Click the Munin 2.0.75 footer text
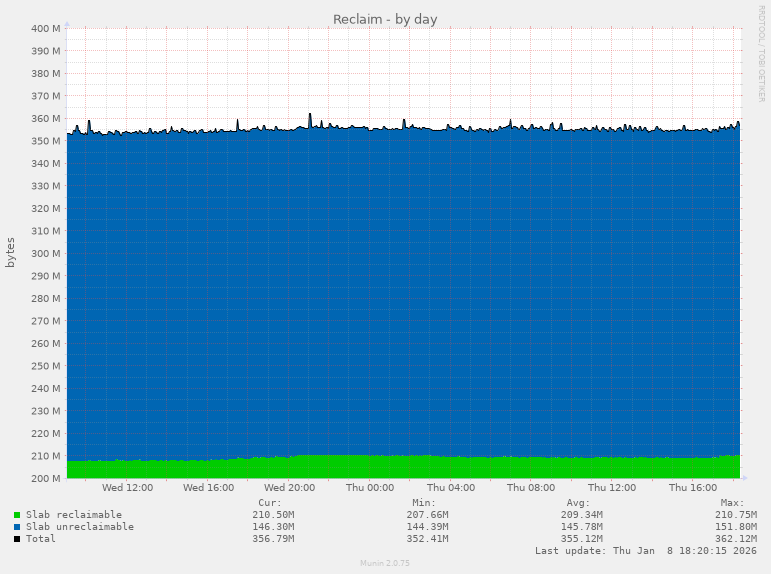 (x=385, y=564)
